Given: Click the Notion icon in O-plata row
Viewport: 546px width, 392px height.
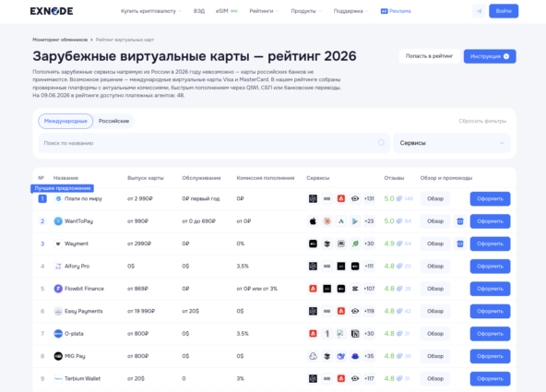Looking at the screenshot, I should [x=355, y=334].
